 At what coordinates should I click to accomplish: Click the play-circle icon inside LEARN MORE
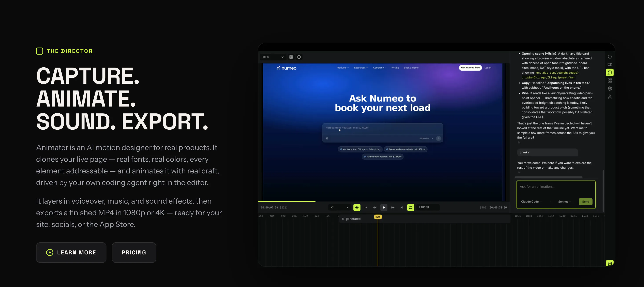(50, 252)
